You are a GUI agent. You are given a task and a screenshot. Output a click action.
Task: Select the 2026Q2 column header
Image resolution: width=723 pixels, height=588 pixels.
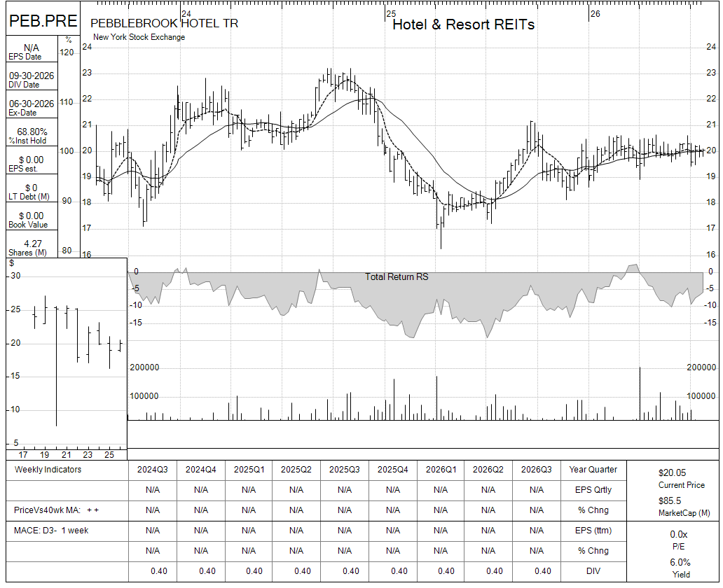(488, 470)
